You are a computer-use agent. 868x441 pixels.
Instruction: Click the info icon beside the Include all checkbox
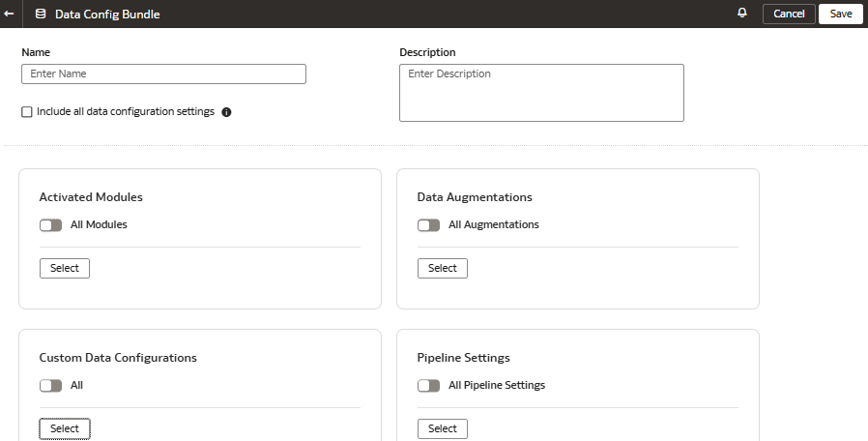(226, 112)
